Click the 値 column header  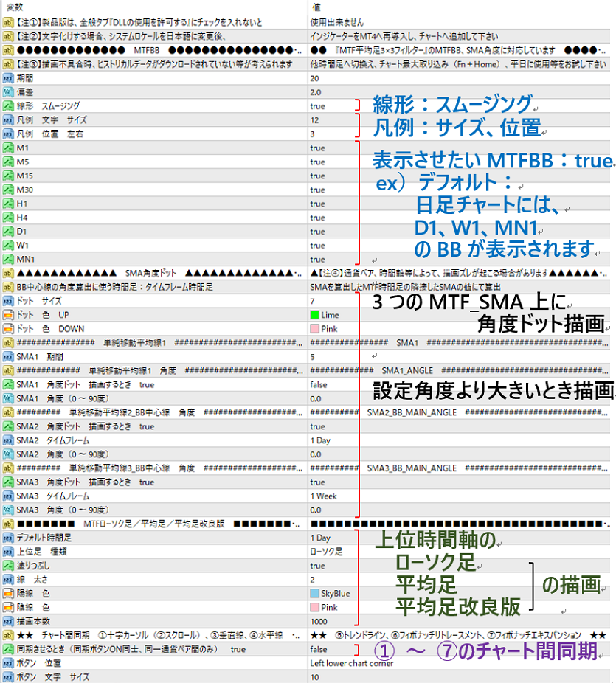click(316, 7)
